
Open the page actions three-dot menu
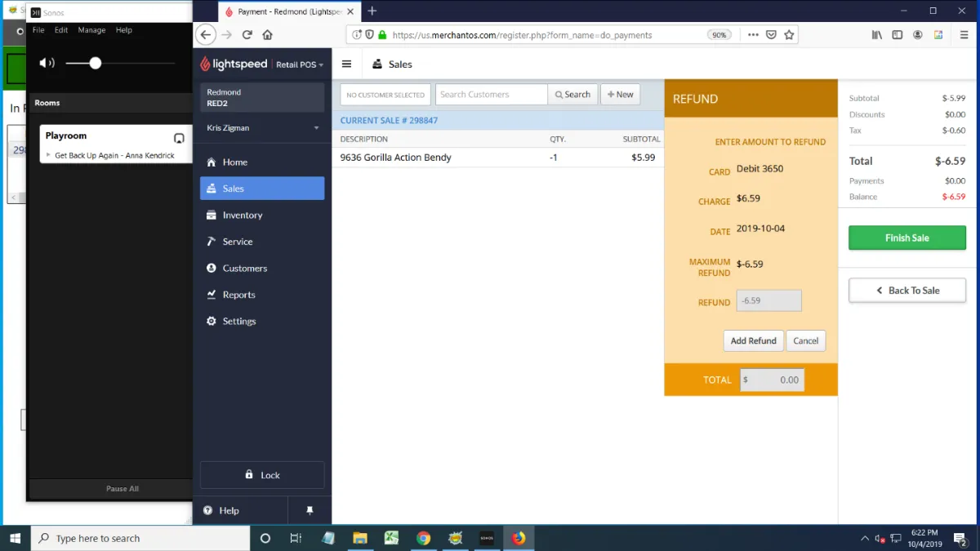pyautogui.click(x=753, y=35)
